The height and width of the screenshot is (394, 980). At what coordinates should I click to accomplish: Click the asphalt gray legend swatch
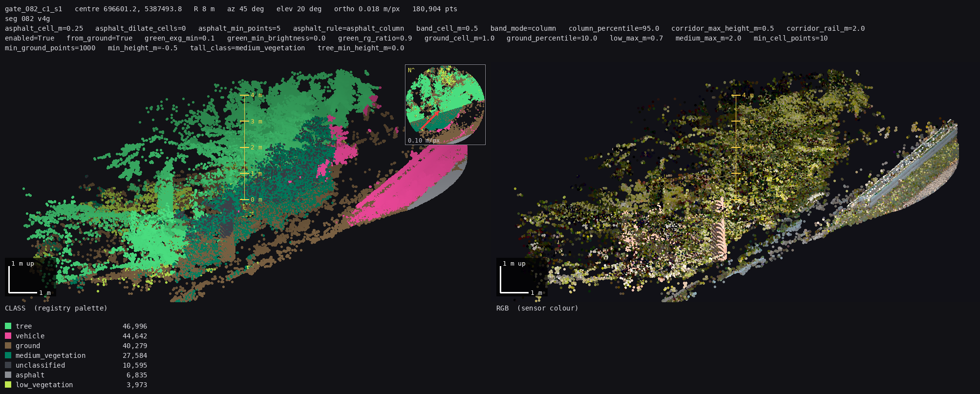tap(8, 375)
